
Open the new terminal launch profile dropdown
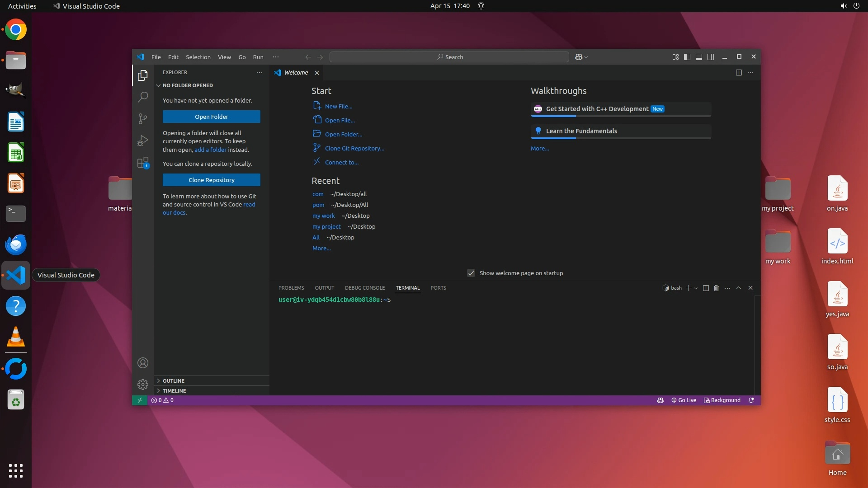coord(696,288)
